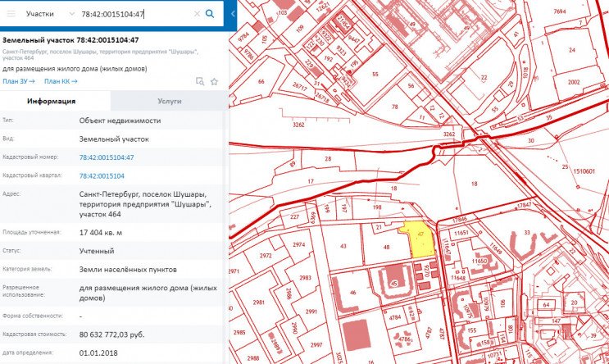Viewport: 609px width, 364px height.
Task: Click parcel 48 on the map
Action: 385,246
